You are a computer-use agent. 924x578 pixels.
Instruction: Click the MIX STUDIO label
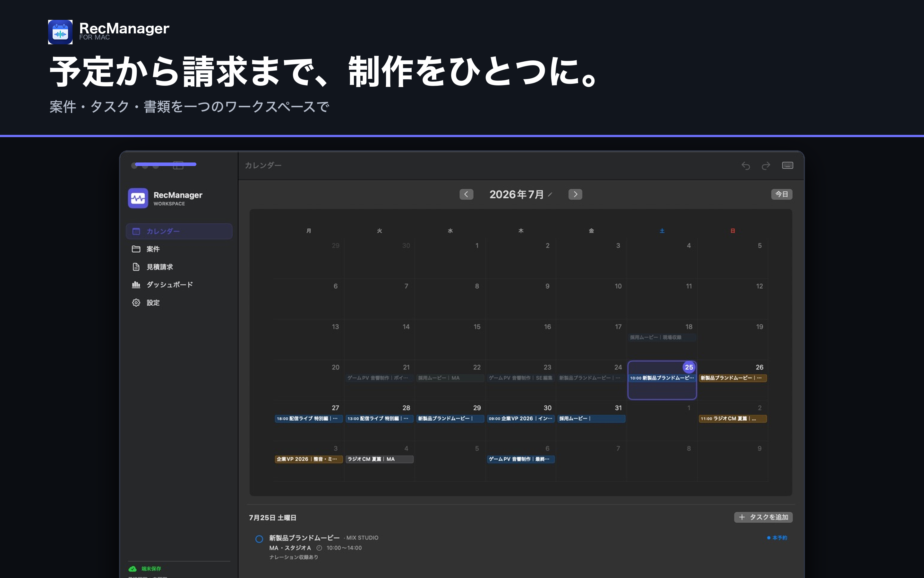pyautogui.click(x=362, y=538)
